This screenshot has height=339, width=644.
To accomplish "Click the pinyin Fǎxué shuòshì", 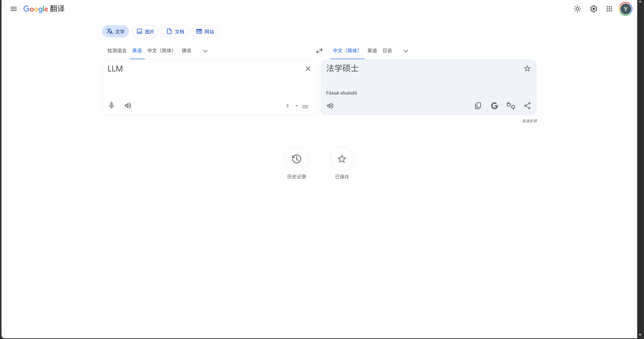I will coord(342,93).
